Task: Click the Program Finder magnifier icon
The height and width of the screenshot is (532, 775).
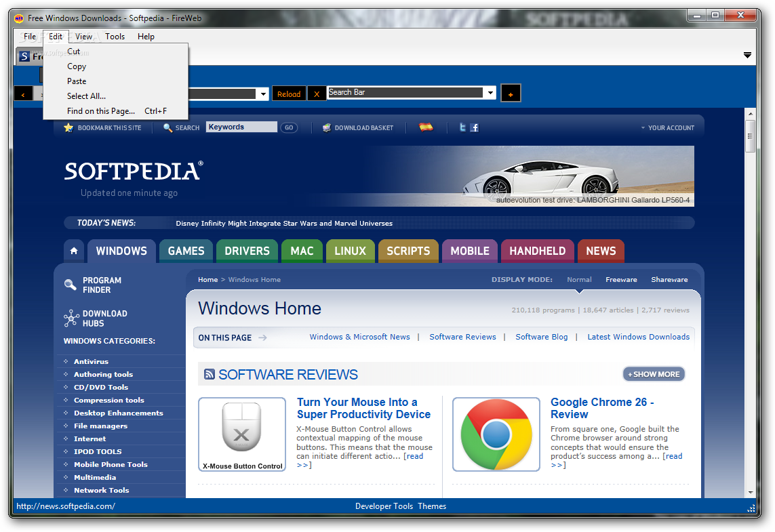Action: pyautogui.click(x=71, y=285)
